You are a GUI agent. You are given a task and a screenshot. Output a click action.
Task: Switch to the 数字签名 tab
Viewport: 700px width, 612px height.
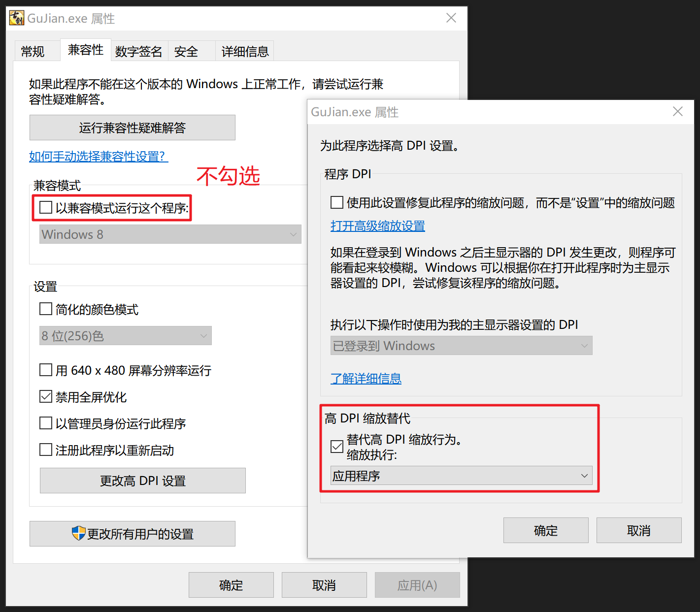138,51
